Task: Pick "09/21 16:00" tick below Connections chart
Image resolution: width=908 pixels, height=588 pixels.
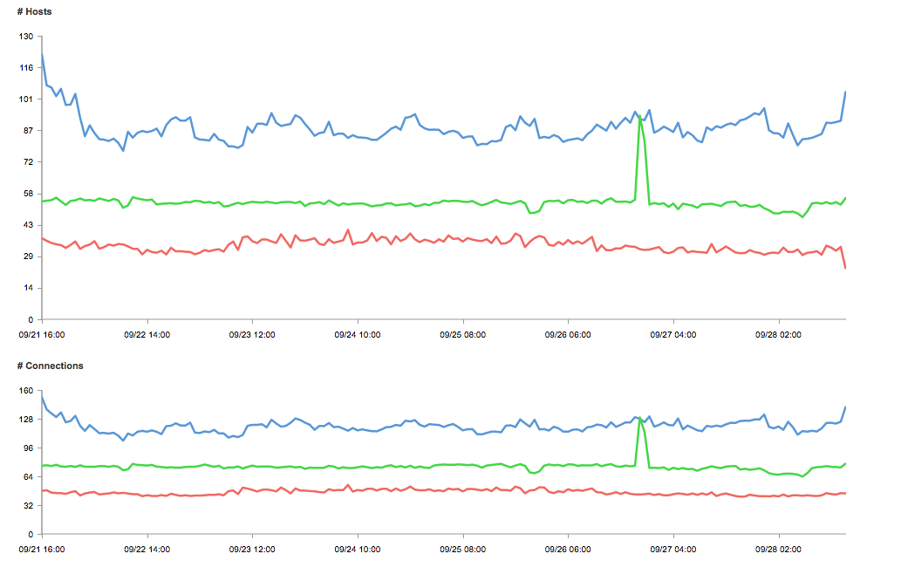Action: pos(42,550)
